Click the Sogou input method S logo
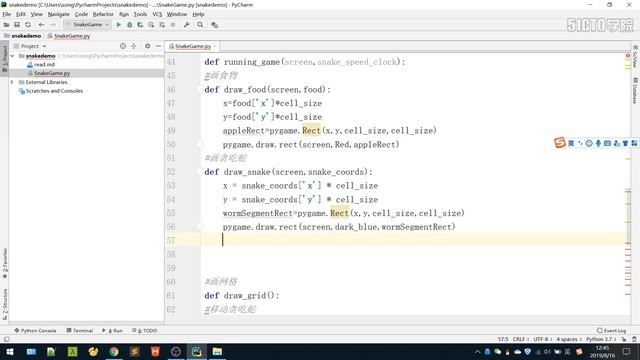The width and height of the screenshot is (640, 360). pyautogui.click(x=560, y=142)
